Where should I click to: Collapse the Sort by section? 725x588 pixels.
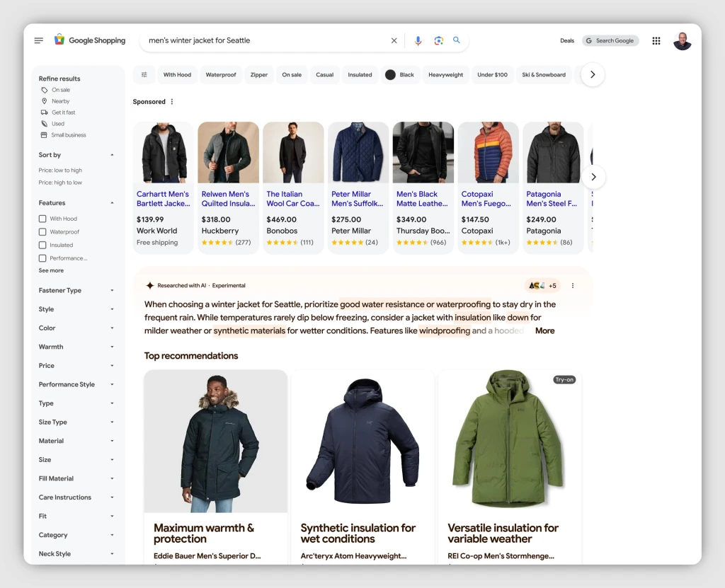coord(112,155)
